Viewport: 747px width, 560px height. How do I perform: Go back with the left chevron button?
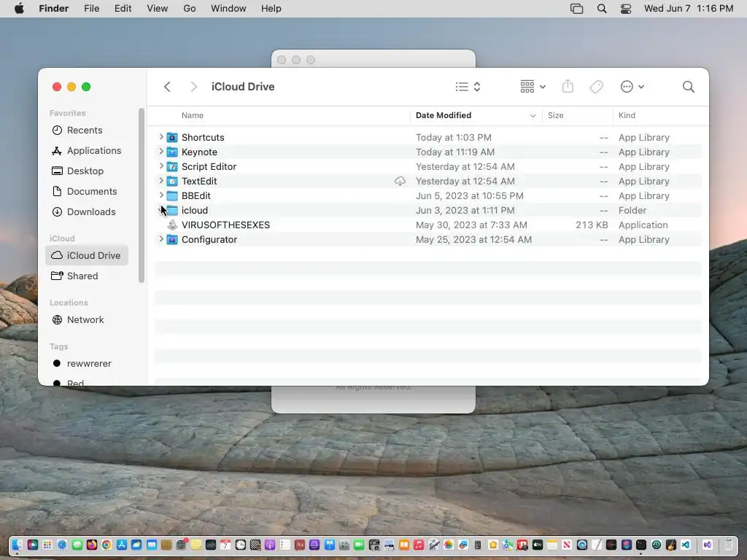point(167,87)
